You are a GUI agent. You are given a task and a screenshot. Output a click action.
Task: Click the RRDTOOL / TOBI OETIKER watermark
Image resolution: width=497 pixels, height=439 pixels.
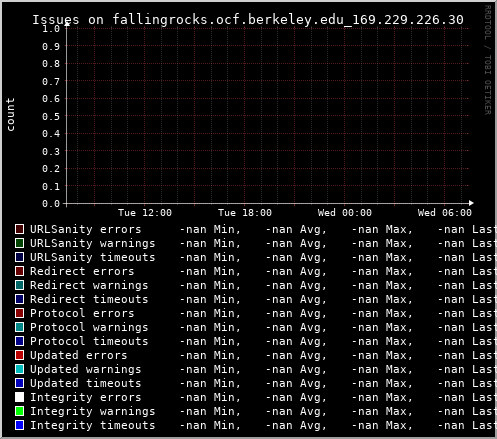tap(488, 60)
